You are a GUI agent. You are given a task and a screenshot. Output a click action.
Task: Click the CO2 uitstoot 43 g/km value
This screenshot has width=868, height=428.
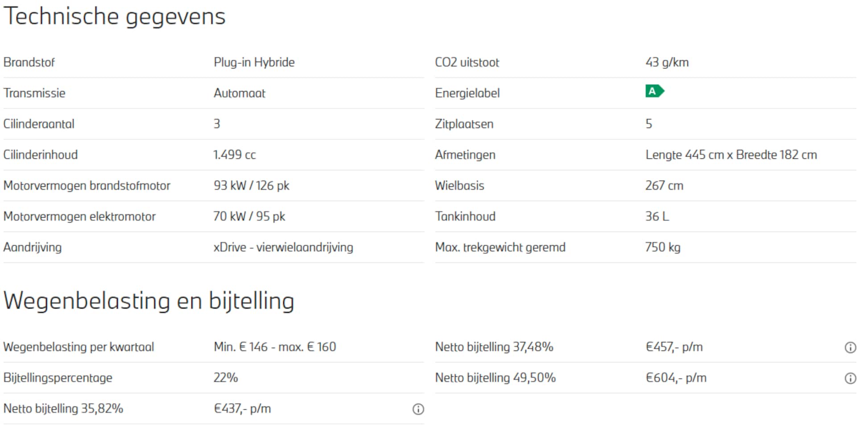pyautogui.click(x=667, y=62)
